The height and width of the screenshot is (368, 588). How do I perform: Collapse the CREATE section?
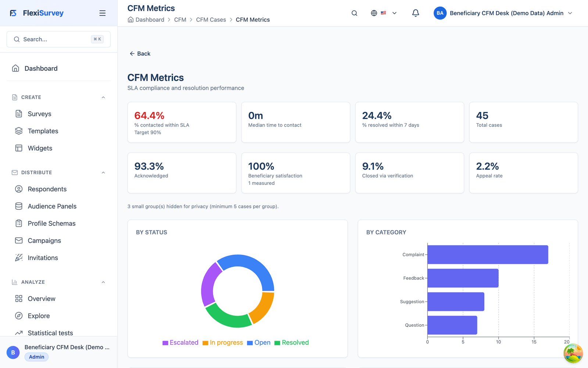click(103, 98)
